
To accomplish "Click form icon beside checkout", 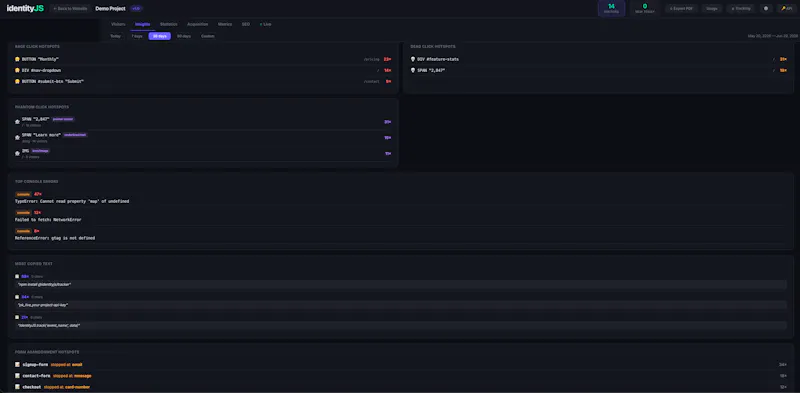I will pos(17,387).
